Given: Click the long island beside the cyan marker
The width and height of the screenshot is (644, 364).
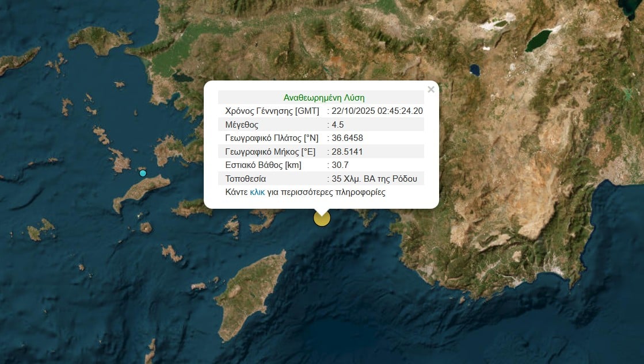Looking at the screenshot, I should 141,191.
